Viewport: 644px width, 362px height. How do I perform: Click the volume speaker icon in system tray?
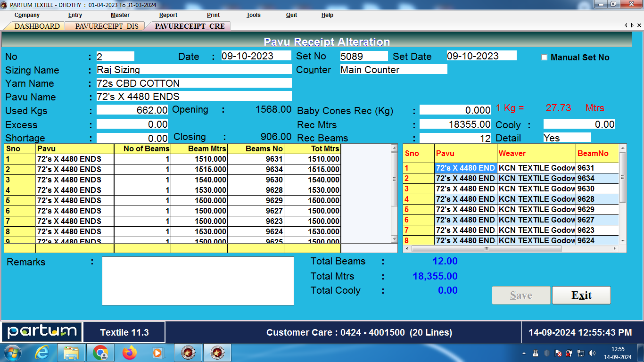593,352
